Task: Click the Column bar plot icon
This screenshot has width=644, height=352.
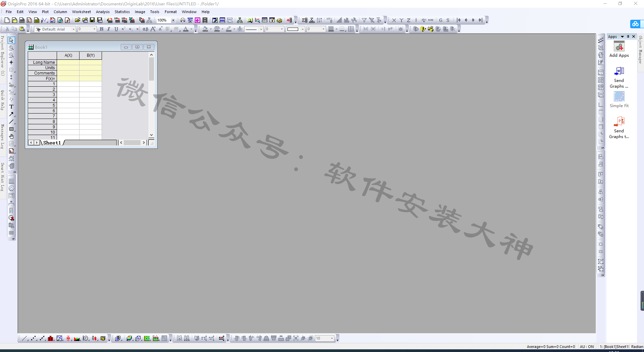Action: [51, 338]
